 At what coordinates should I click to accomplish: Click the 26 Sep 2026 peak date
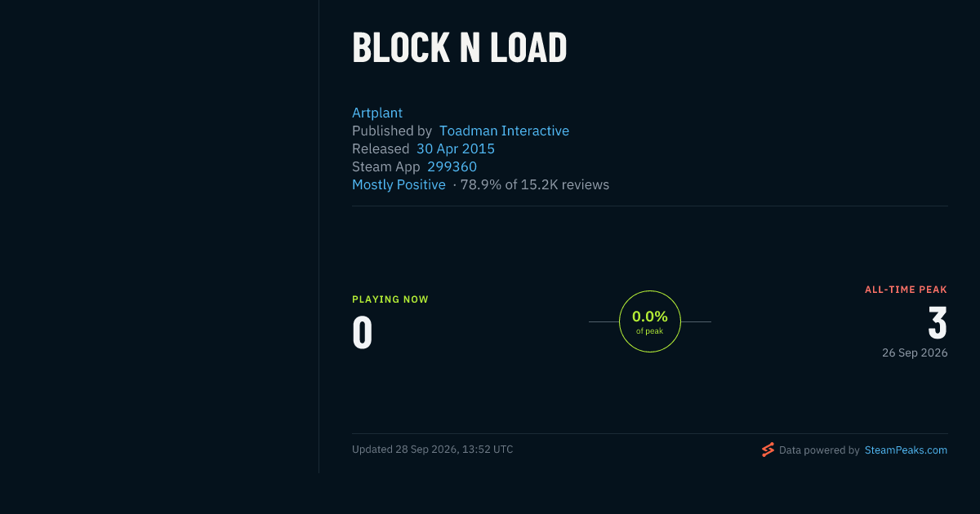point(915,353)
